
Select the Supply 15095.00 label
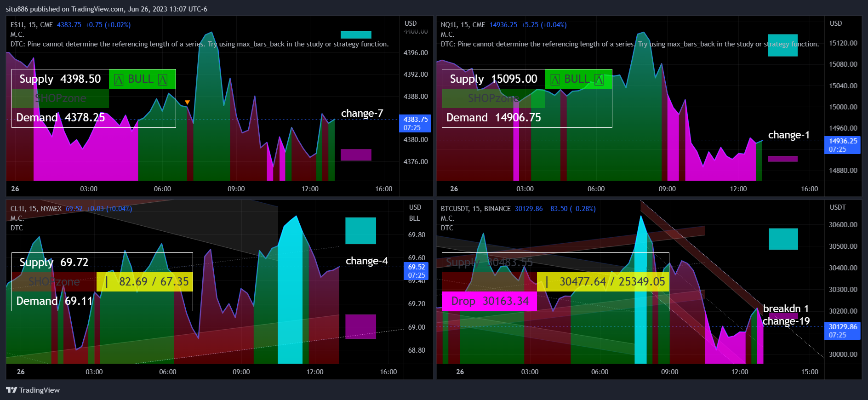tap(493, 79)
